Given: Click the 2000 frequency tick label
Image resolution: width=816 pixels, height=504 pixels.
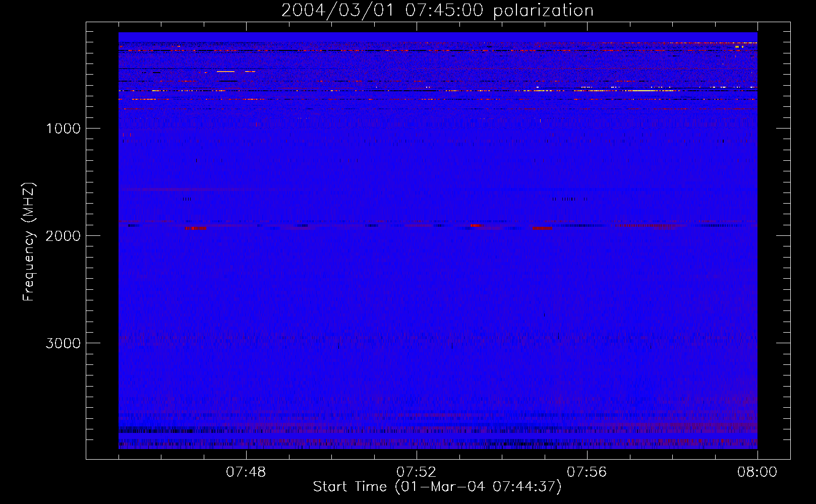Looking at the screenshot, I should tap(63, 236).
